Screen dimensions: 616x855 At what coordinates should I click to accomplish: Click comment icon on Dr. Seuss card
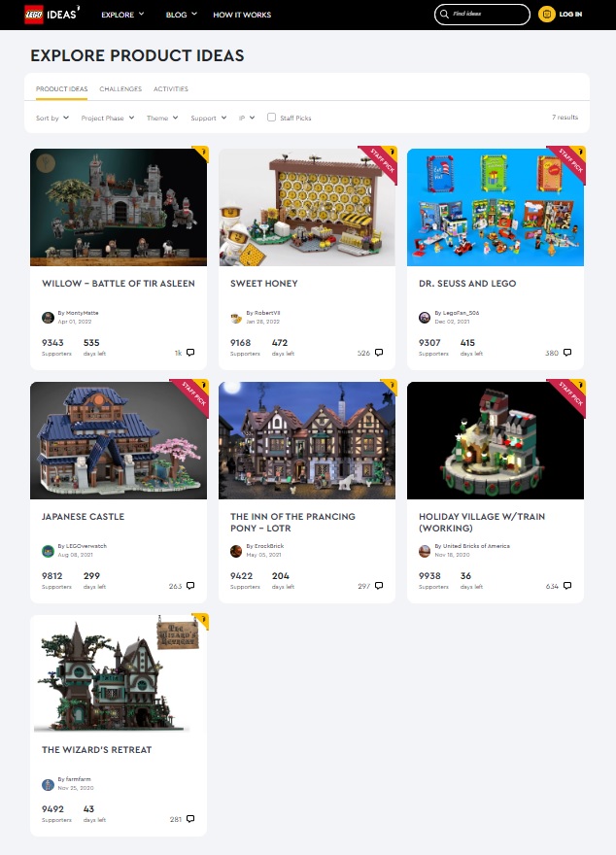567,353
